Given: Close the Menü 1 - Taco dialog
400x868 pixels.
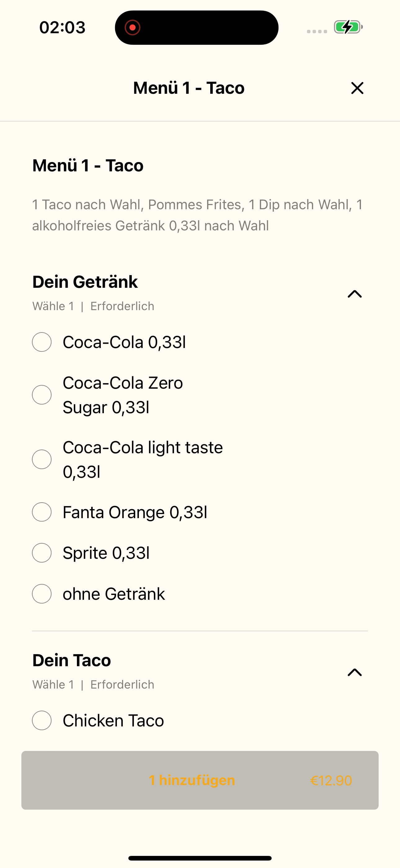Looking at the screenshot, I should 357,88.
